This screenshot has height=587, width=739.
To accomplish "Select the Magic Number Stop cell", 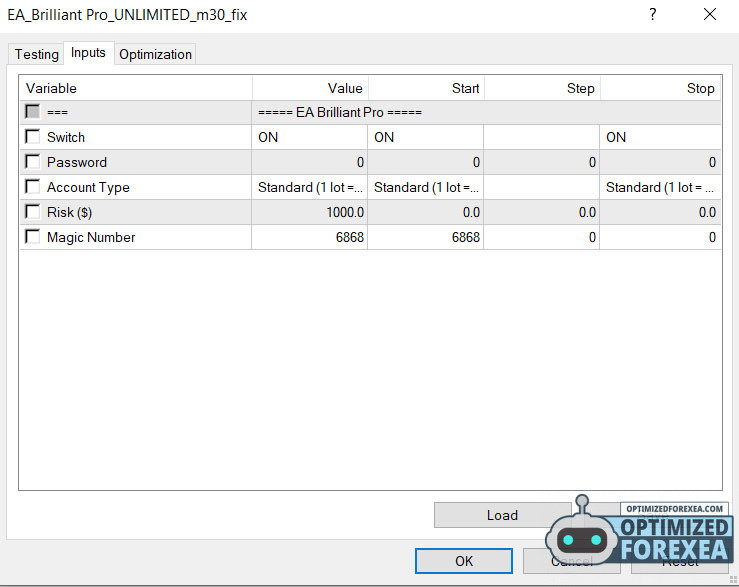I will coord(661,237).
